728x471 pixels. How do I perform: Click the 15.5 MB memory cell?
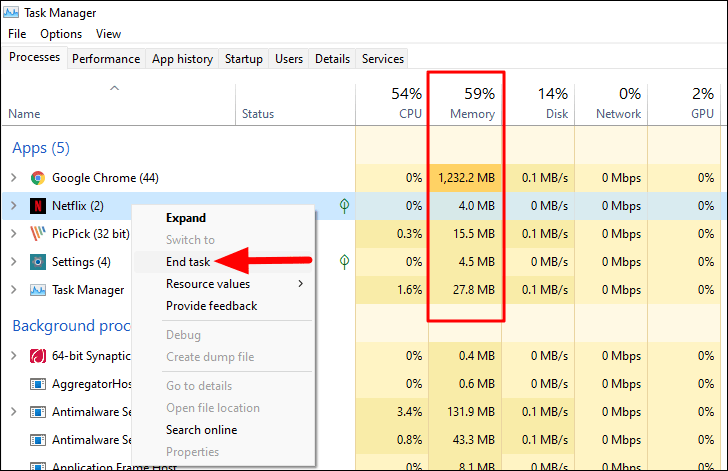[465, 234]
